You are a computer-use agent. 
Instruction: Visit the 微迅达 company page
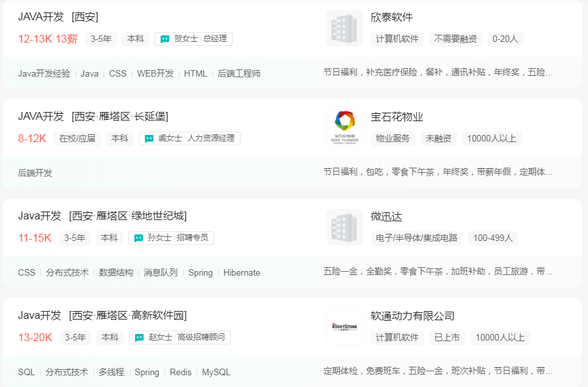(x=386, y=217)
